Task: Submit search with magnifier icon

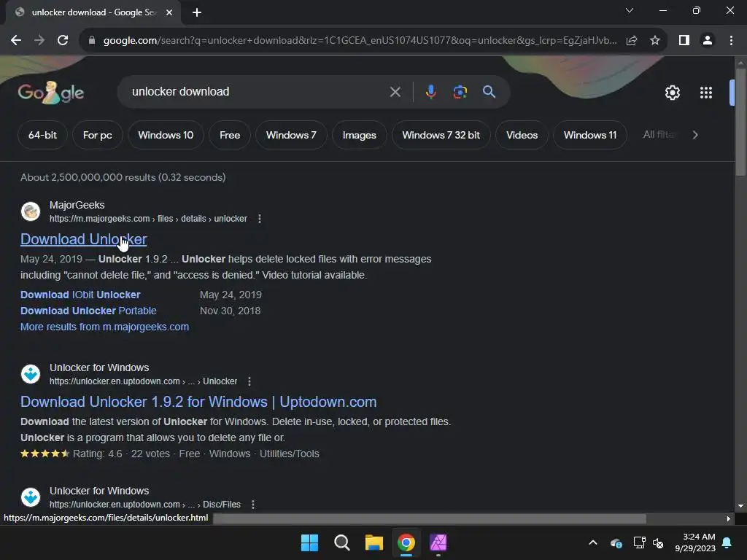Action: 489,92
